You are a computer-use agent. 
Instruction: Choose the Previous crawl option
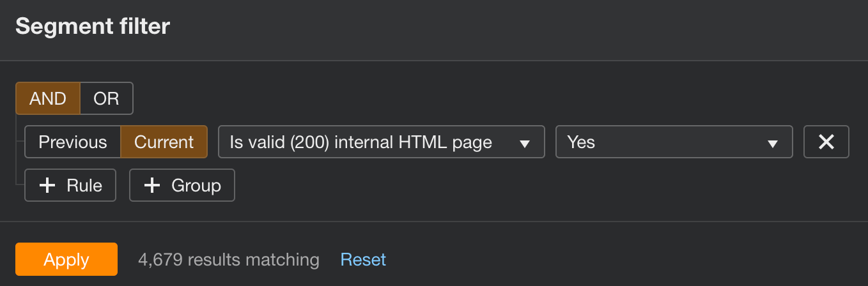coord(73,142)
